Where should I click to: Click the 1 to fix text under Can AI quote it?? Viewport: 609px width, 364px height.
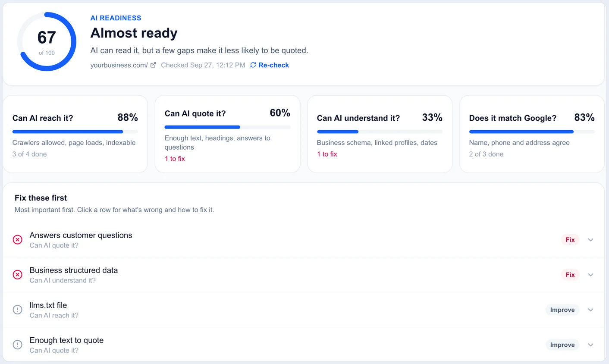point(175,159)
